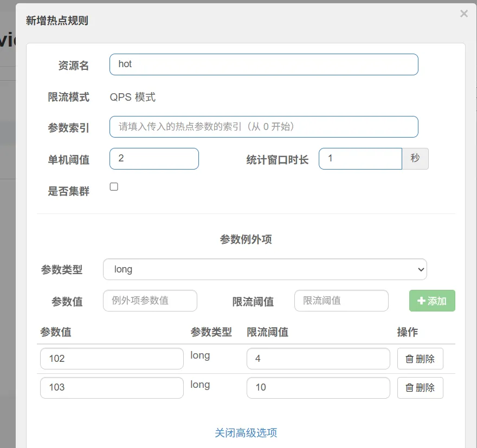Click into the 参数索引 input field
Image resolution: width=477 pixels, height=448 pixels.
[263, 127]
